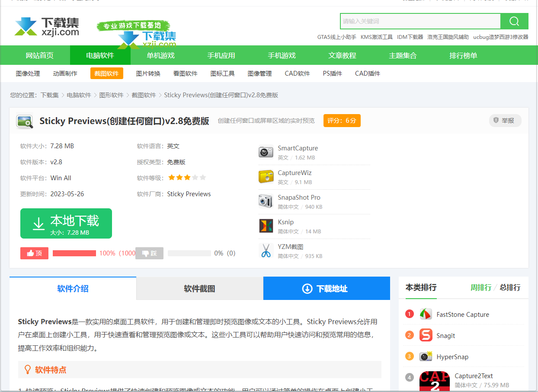The width and height of the screenshot is (538, 392).
Task: Click the xzji.com site logo
Action: coord(47,26)
